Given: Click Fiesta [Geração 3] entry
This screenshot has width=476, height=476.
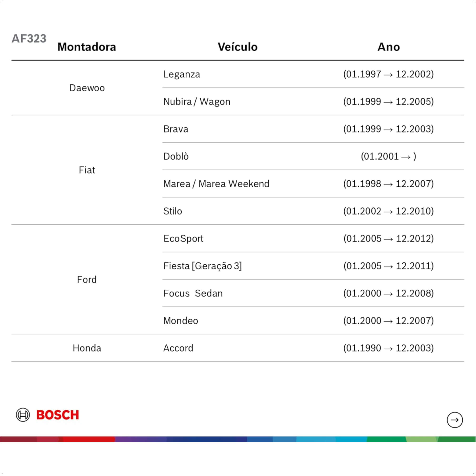Looking at the screenshot, I should pyautogui.click(x=203, y=266).
